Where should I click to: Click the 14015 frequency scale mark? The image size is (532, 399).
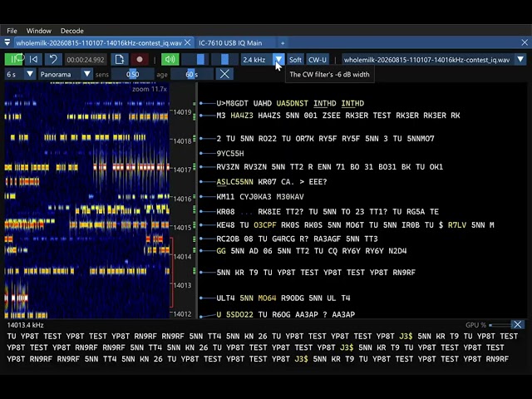point(183,227)
